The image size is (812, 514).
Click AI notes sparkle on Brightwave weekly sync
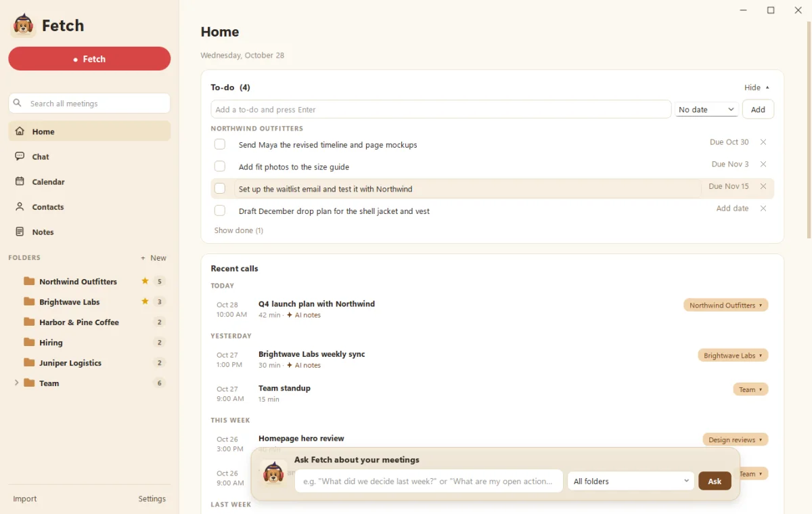(290, 365)
